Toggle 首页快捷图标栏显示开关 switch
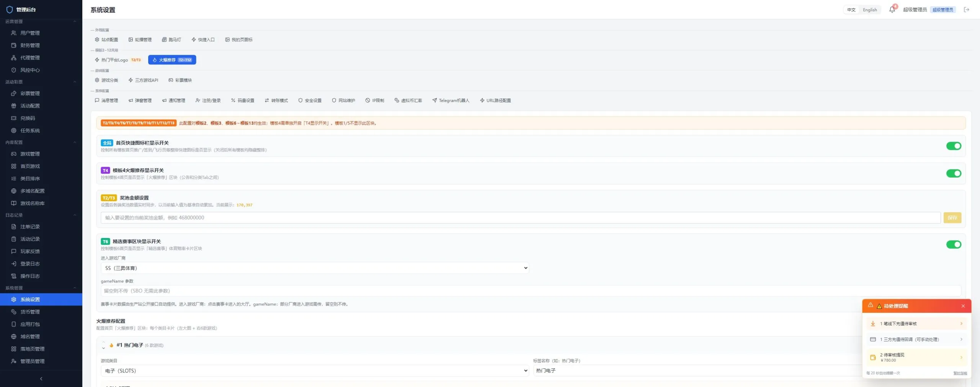Viewport: 980px width, 387px height. [x=954, y=146]
